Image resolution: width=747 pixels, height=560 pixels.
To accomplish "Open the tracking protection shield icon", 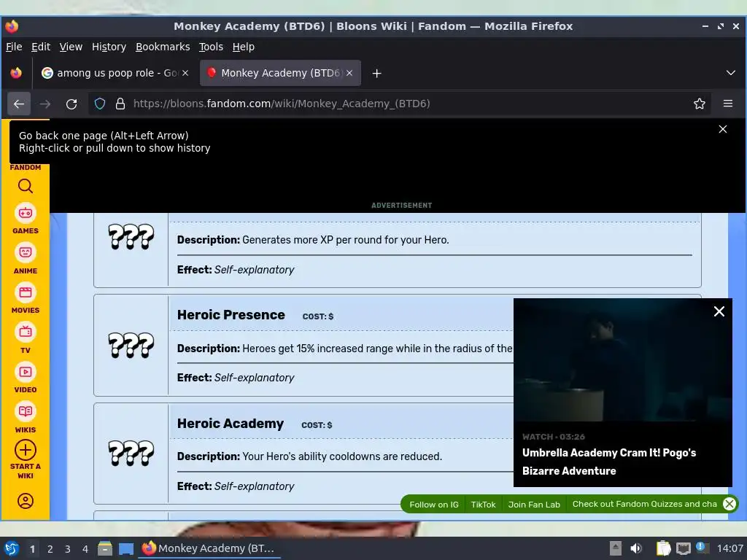I will click(99, 104).
